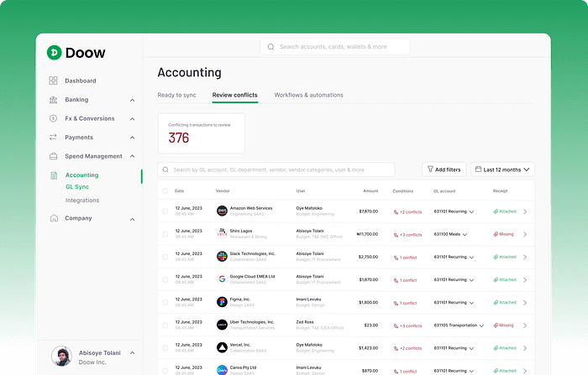Viewport: 588px width, 375px height.
Task: Check the Vercel, Inc. row checkbox
Action: 165,348
